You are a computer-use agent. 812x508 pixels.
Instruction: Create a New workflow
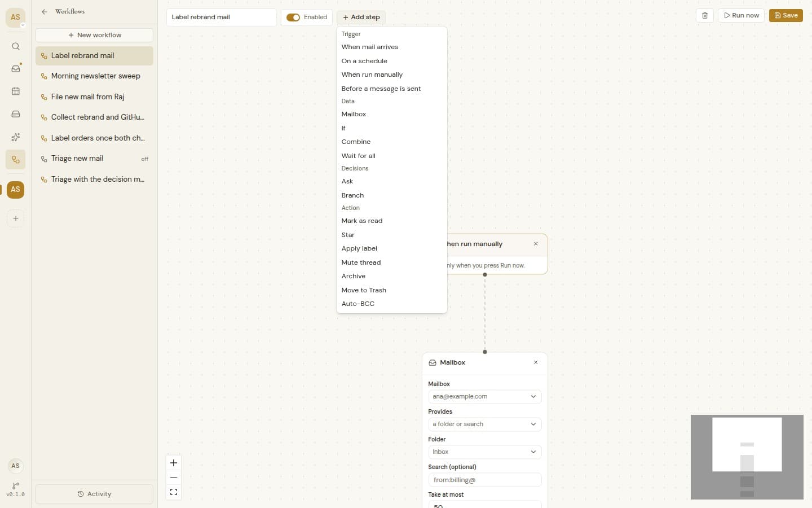(94, 35)
